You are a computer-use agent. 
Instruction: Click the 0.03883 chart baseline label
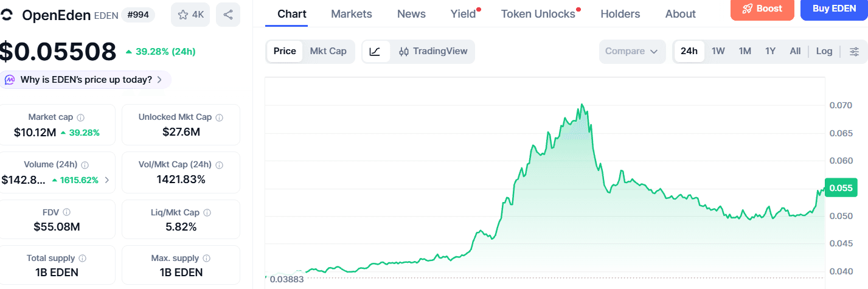(x=286, y=279)
